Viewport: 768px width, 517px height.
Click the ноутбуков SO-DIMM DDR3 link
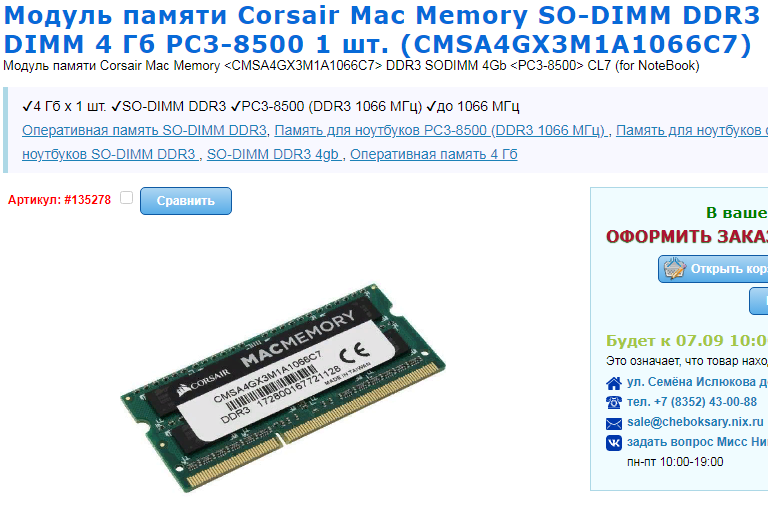[x=110, y=154]
